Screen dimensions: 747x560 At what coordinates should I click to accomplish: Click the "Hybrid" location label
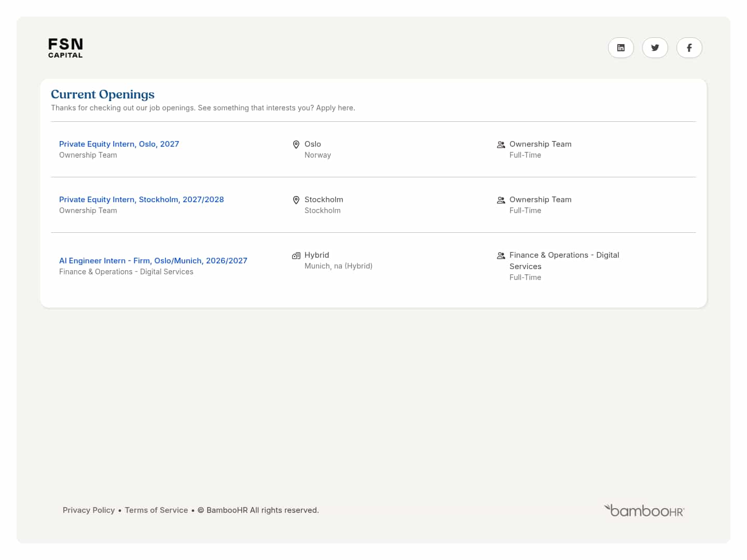(x=316, y=255)
